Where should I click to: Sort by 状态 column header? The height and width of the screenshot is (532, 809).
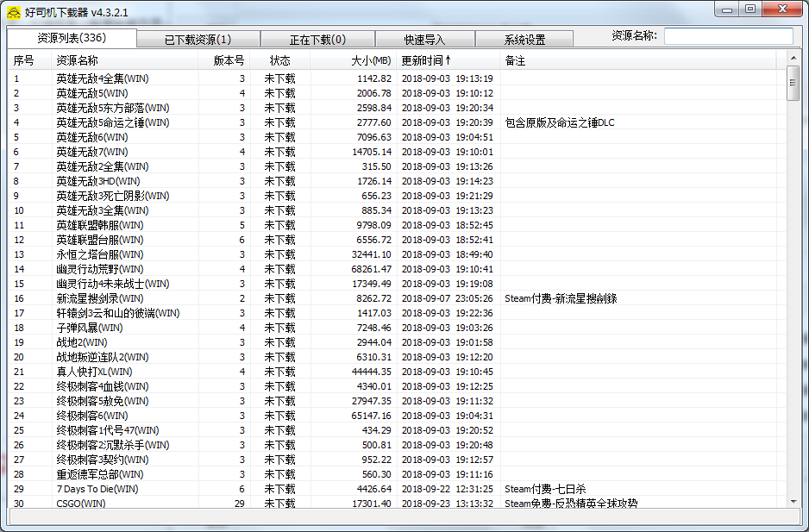point(280,60)
